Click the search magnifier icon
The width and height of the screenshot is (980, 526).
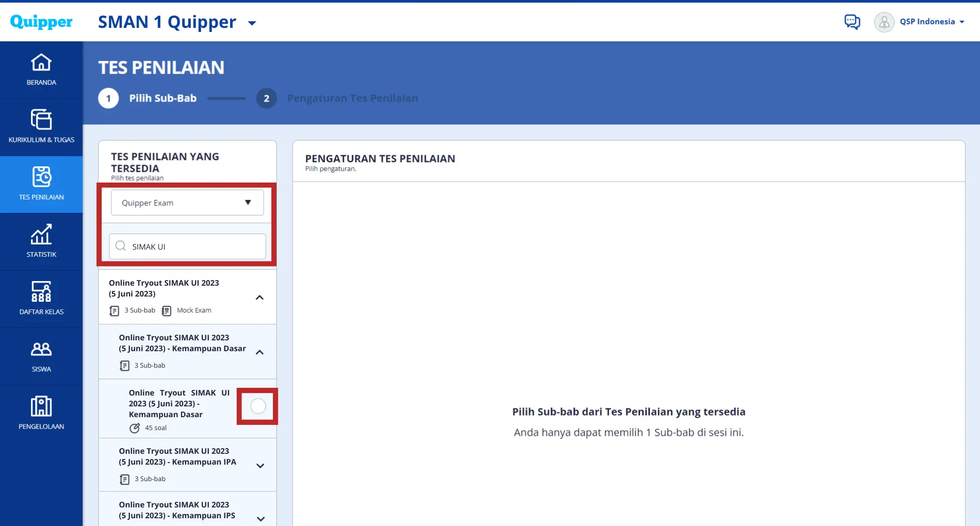pos(121,246)
